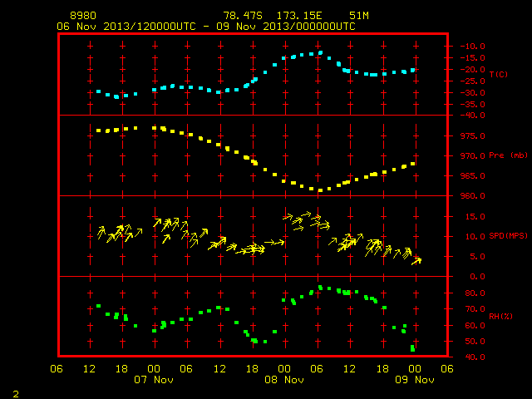The height and width of the screenshot is (399, 532).
Task: Click the last wind arrow near 09 Nov
Action: [416, 261]
